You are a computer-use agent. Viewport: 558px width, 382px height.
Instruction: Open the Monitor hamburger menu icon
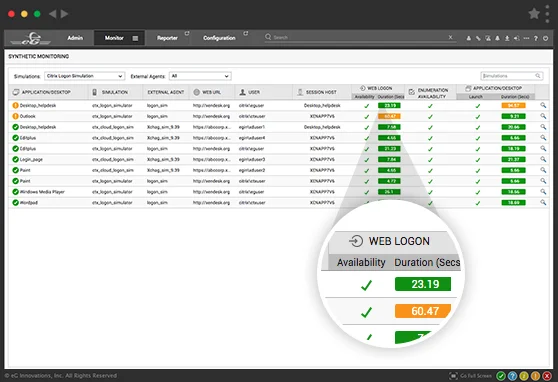tap(135, 38)
